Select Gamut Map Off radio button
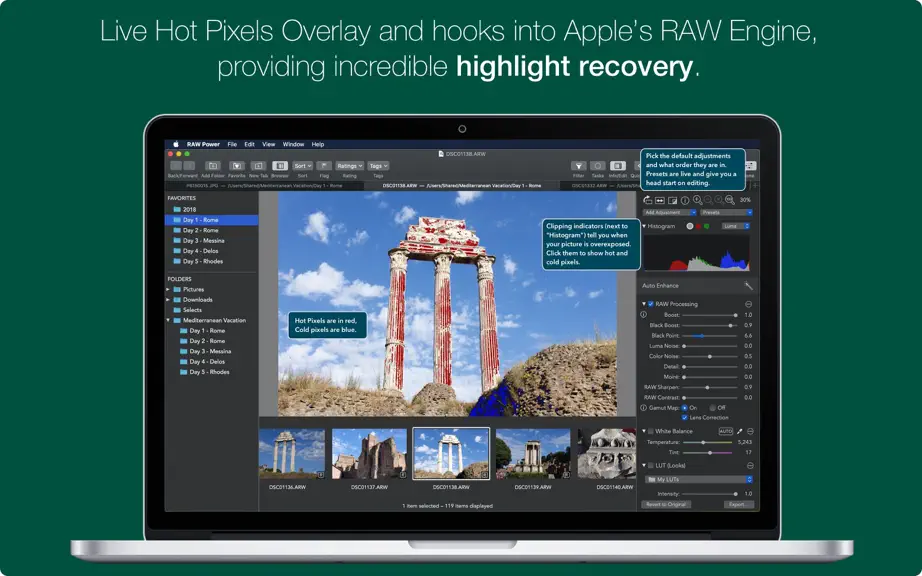 tap(712, 408)
